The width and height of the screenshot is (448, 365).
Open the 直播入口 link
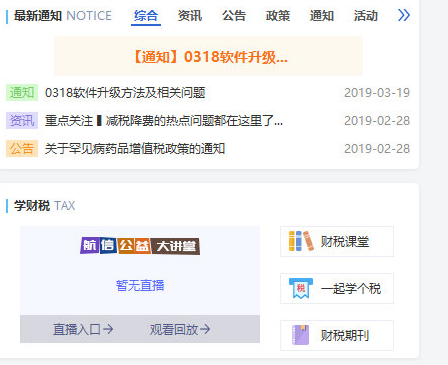[83, 329]
